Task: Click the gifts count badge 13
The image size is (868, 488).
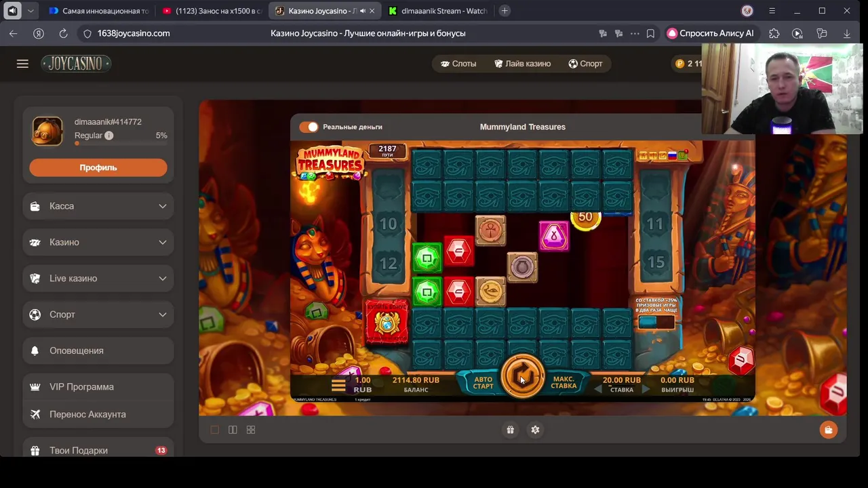Action: pos(161,451)
